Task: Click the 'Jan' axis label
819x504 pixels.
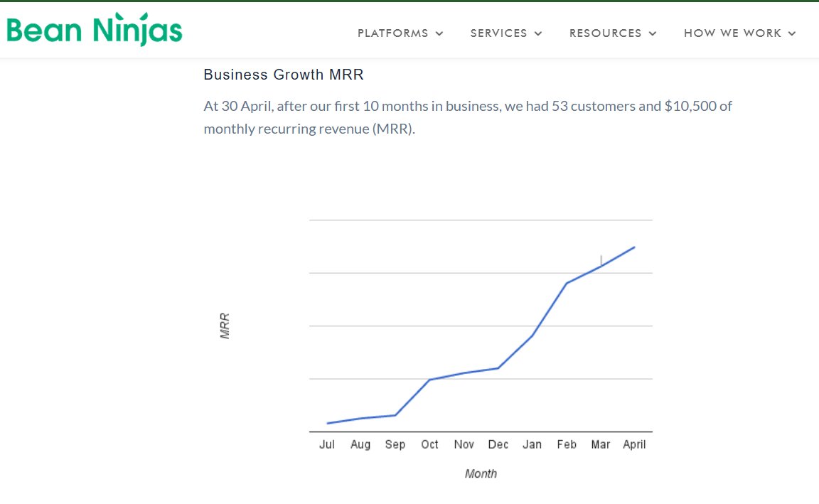Action: pos(532,444)
